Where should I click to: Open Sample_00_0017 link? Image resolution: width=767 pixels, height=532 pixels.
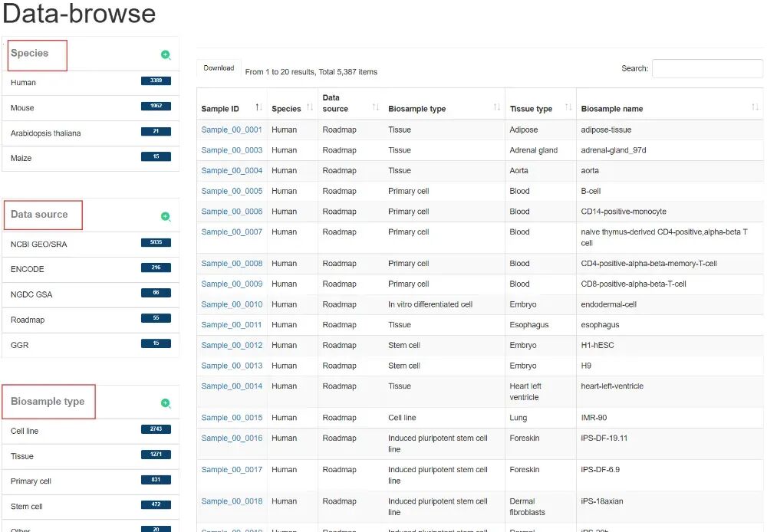232,470
